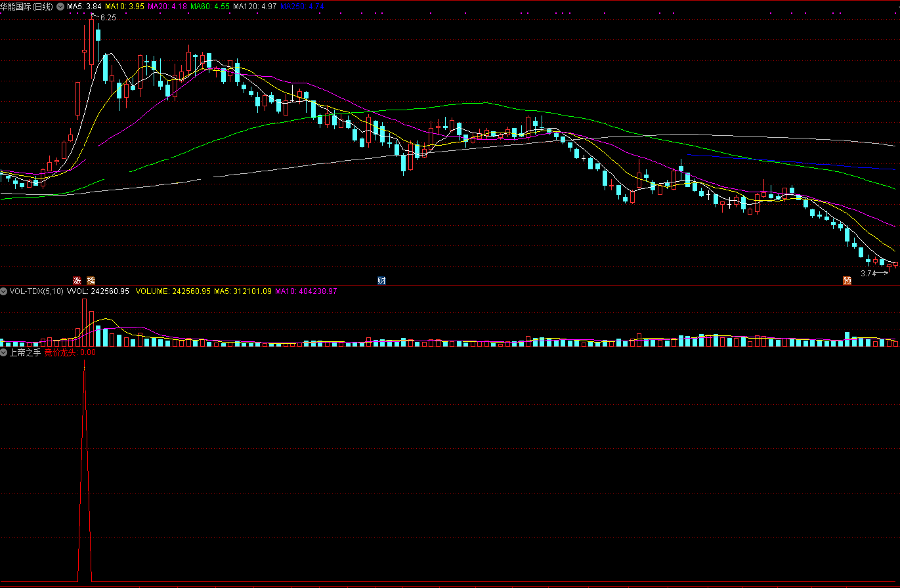Open the dropdown arrow beside 华能国际(日线)

point(61,6)
